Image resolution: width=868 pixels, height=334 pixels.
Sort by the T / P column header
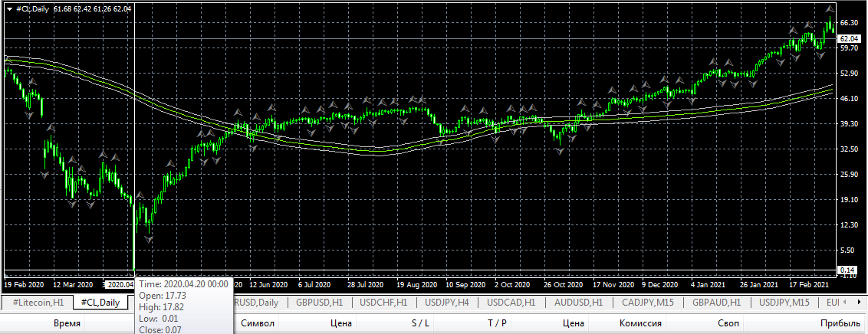[497, 324]
